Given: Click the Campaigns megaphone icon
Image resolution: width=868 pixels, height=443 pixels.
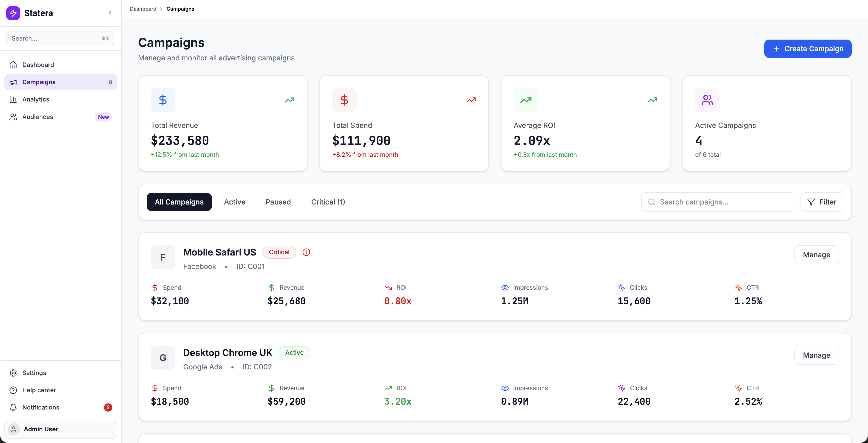Looking at the screenshot, I should click(13, 82).
